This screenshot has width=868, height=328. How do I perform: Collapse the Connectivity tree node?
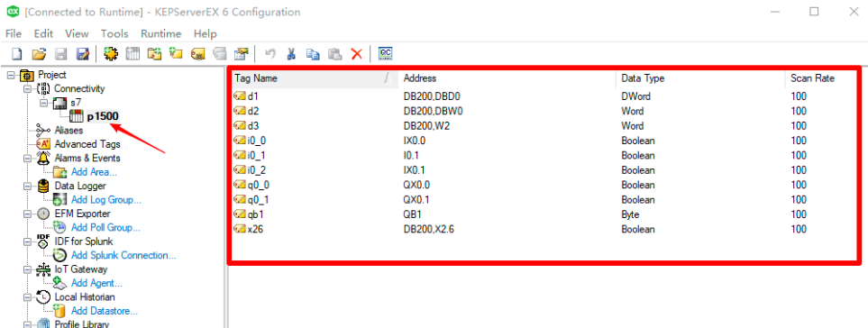tap(27, 89)
